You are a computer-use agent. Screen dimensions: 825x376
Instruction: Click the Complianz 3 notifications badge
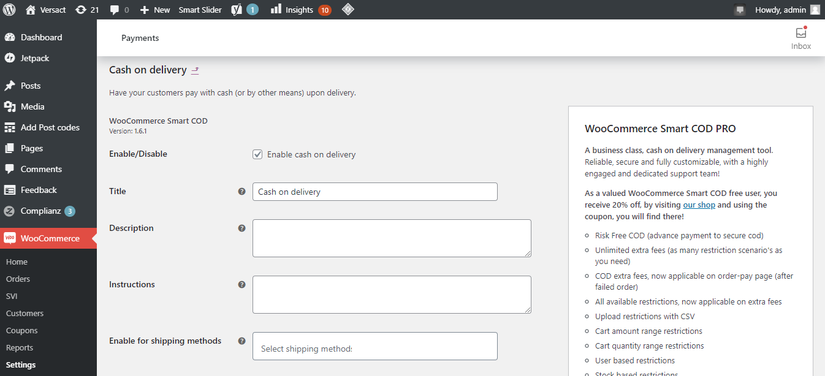pyautogui.click(x=70, y=211)
